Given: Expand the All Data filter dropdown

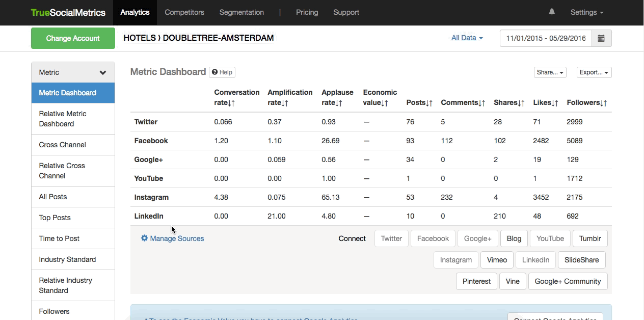Looking at the screenshot, I should pyautogui.click(x=467, y=38).
